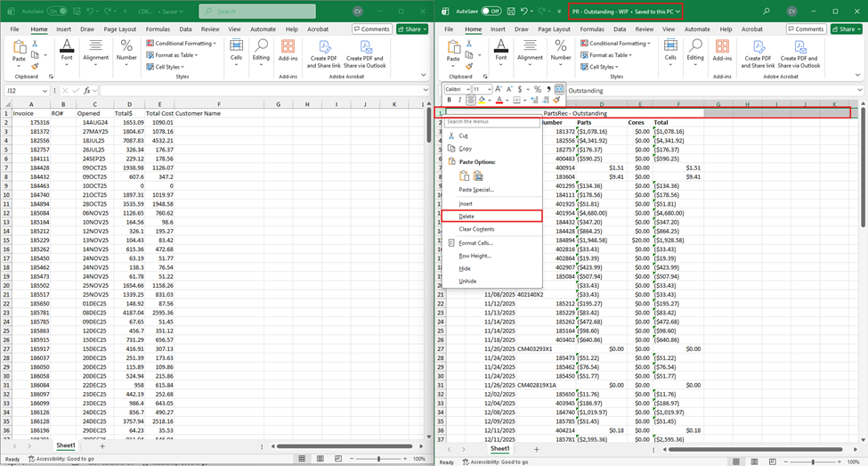Select Delete in the row context menu
Viewport: 868px width, 466px height.
(x=491, y=217)
